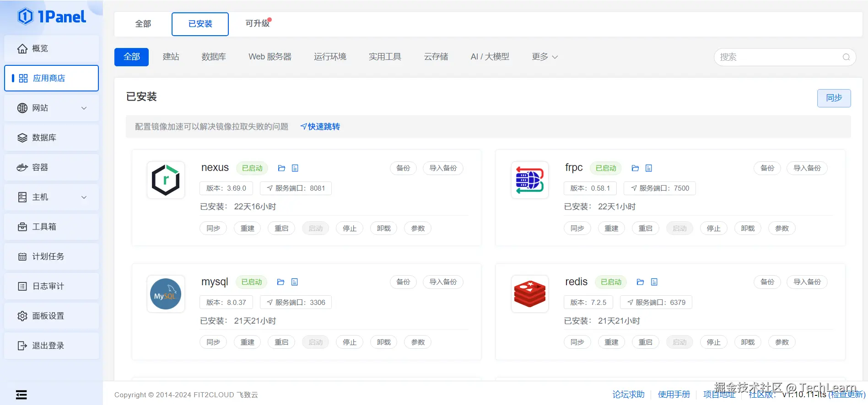Image resolution: width=868 pixels, height=405 pixels.
Task: Click nexus 卸载 uninstall button
Action: pyautogui.click(x=383, y=228)
